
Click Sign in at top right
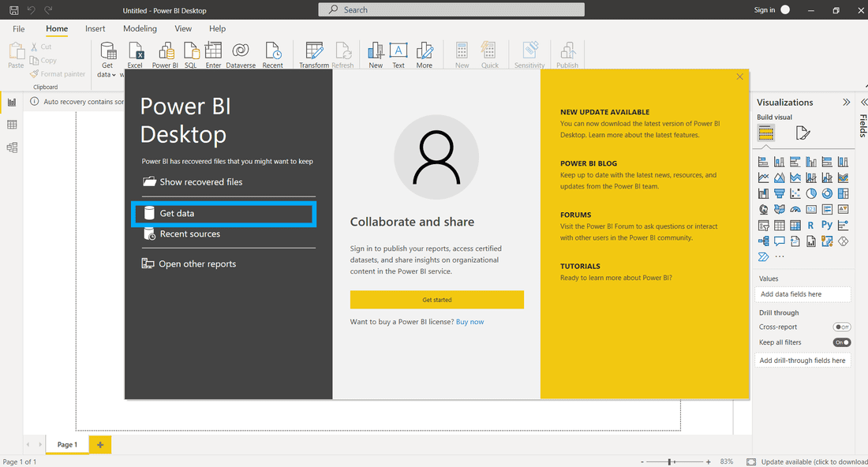765,10
